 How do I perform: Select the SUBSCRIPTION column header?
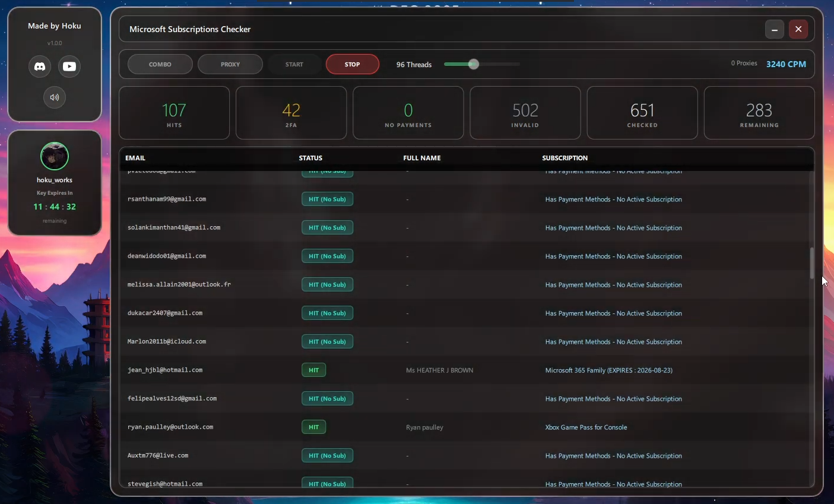565,158
